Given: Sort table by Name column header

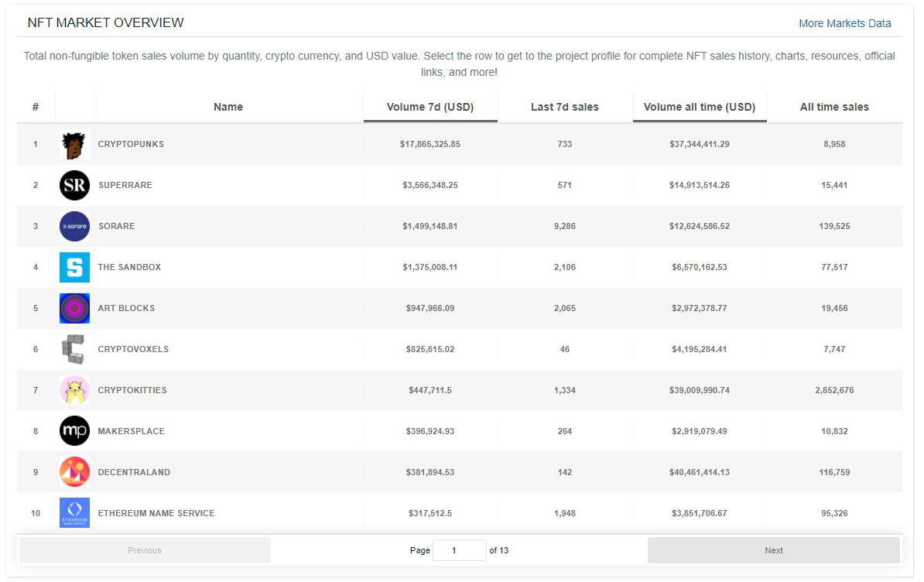Looking at the screenshot, I should (228, 107).
